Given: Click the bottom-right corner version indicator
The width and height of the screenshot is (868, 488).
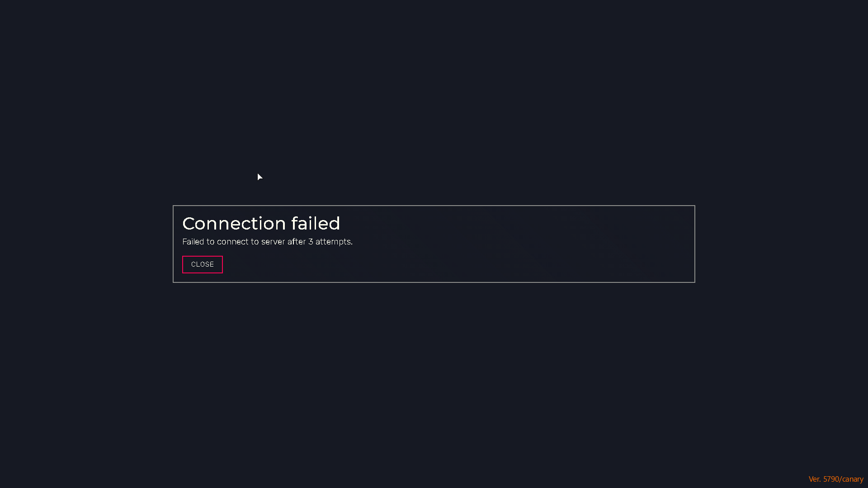Looking at the screenshot, I should click(x=836, y=479).
